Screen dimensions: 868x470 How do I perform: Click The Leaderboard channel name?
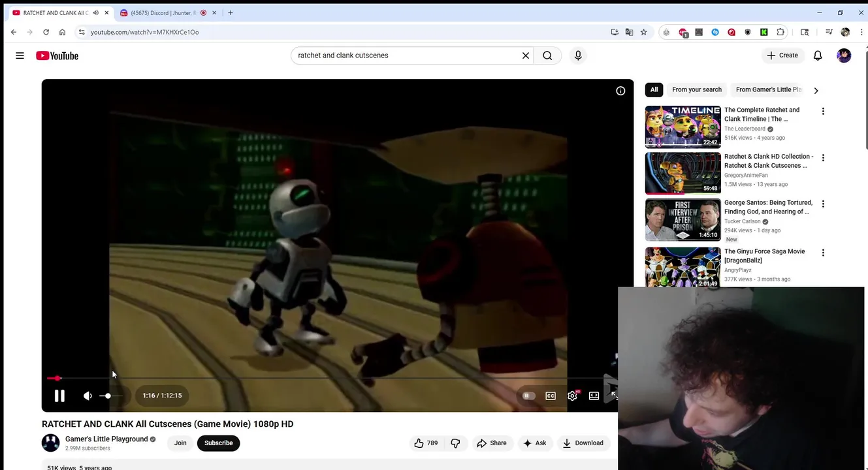pyautogui.click(x=745, y=129)
